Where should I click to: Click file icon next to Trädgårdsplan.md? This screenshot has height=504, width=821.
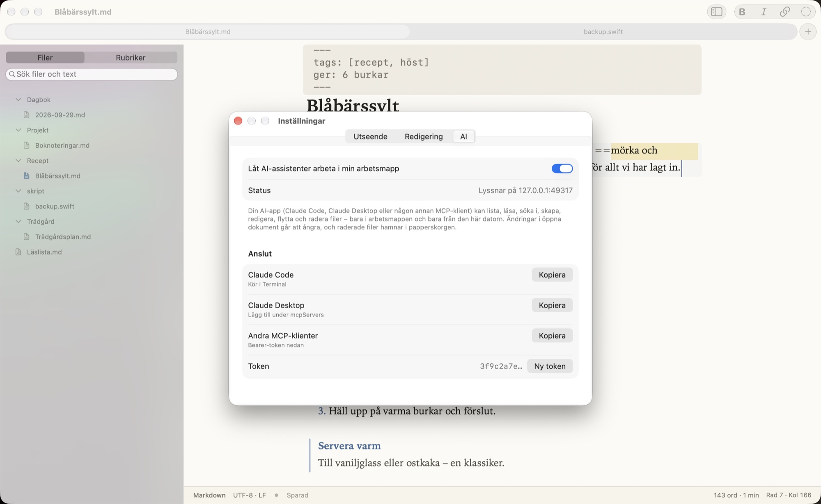tap(27, 237)
